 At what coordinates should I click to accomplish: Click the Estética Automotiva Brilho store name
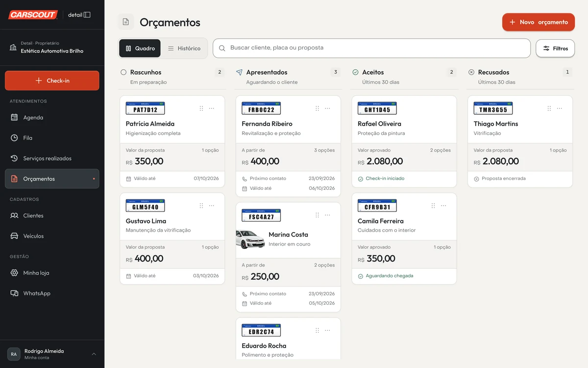click(52, 51)
